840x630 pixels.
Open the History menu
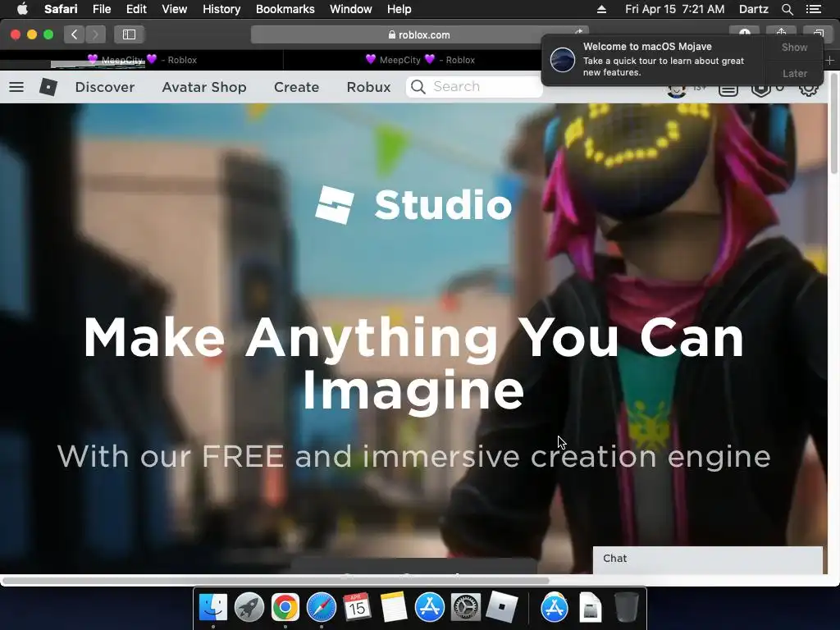click(x=221, y=9)
